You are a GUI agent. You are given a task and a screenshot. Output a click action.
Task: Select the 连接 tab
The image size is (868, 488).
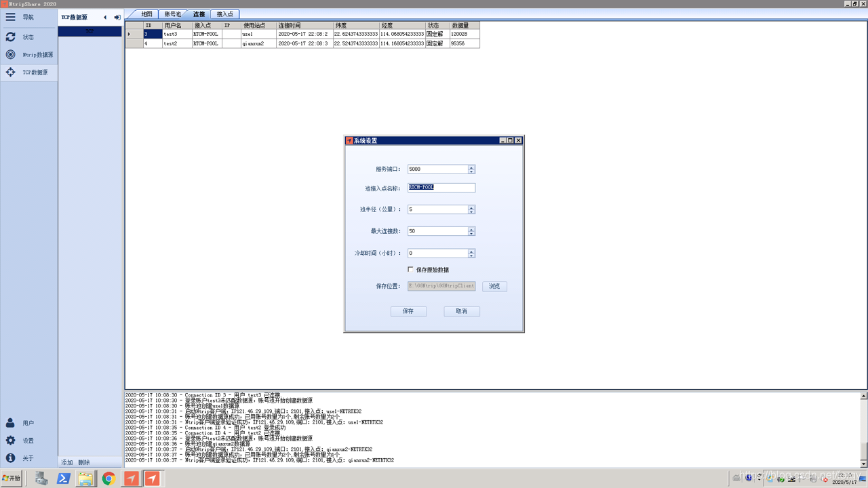pos(199,14)
